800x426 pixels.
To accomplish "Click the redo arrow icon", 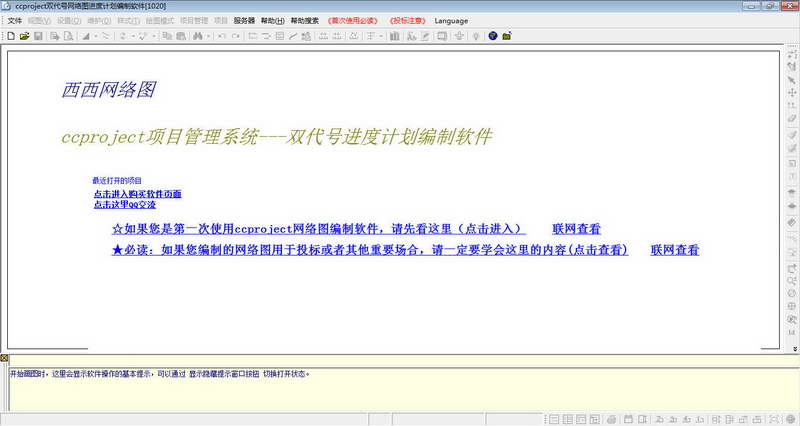I will pos(236,36).
